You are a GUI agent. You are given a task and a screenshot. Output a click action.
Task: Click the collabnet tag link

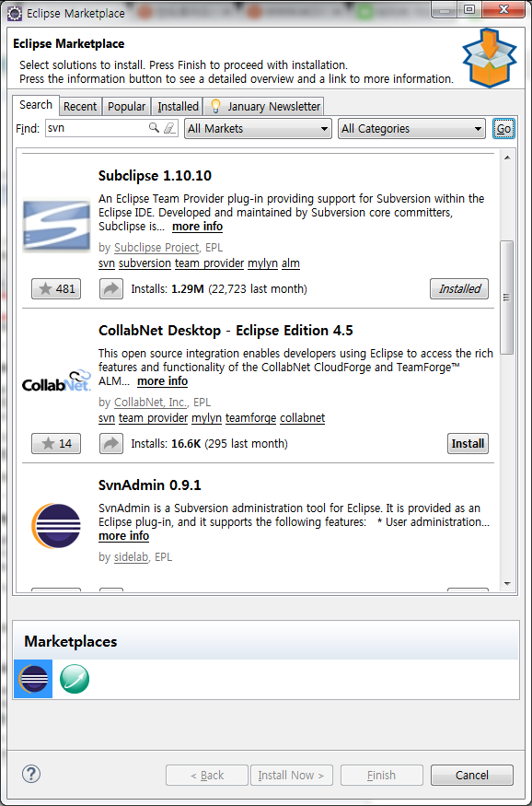point(303,418)
